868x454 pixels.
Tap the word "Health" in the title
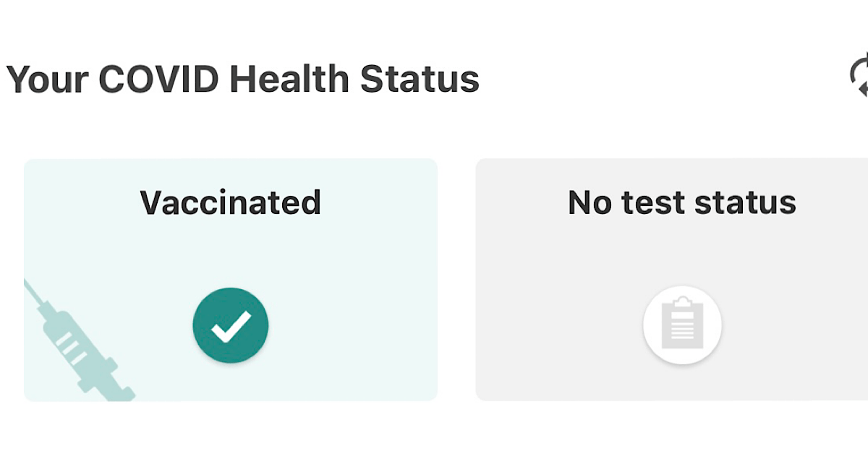point(290,78)
